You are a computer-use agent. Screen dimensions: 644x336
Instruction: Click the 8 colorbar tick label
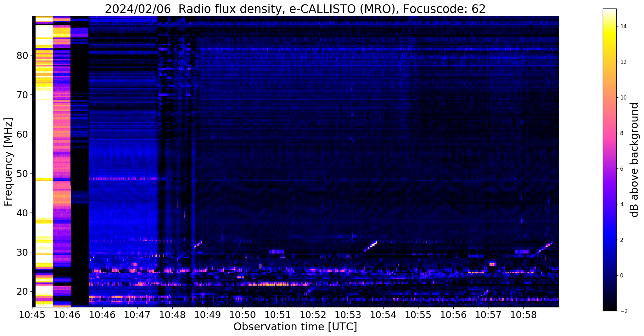(x=622, y=133)
